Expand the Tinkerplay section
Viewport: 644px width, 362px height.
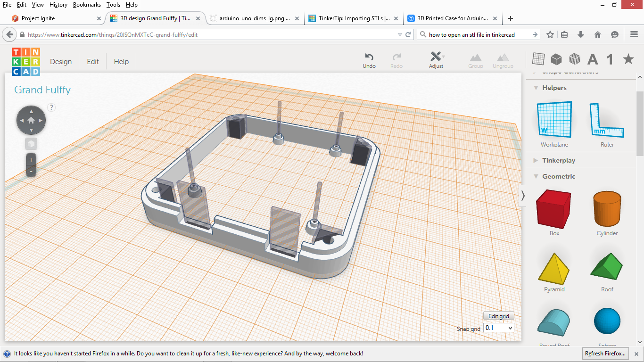[536, 160]
